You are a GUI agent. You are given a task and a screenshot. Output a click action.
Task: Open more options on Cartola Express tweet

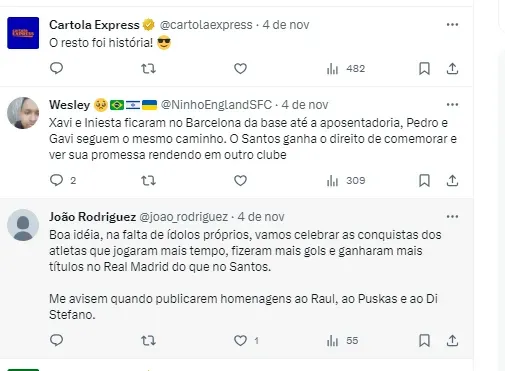tap(452, 25)
